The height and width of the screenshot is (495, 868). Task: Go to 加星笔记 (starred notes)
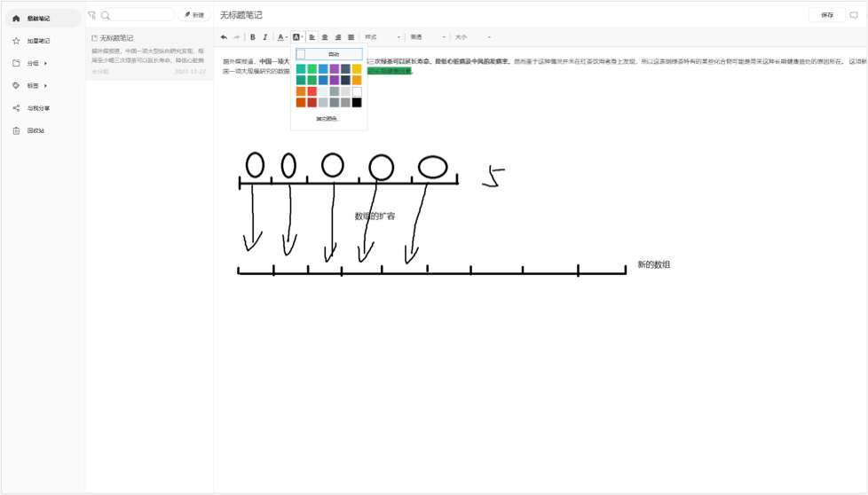[x=38, y=41]
